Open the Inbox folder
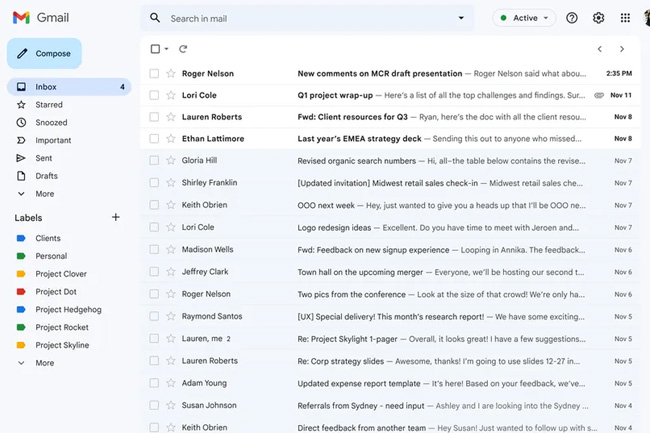The image size is (650, 433). [69, 87]
